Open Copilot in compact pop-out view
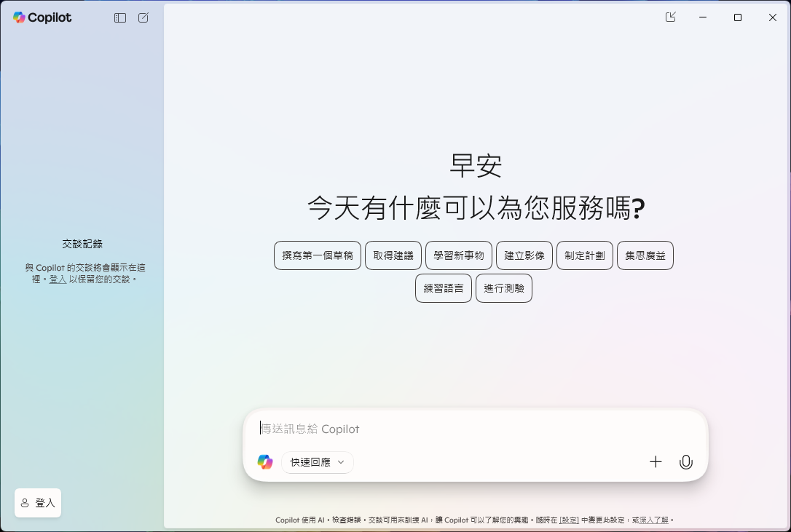The width and height of the screenshot is (791, 532). [670, 17]
